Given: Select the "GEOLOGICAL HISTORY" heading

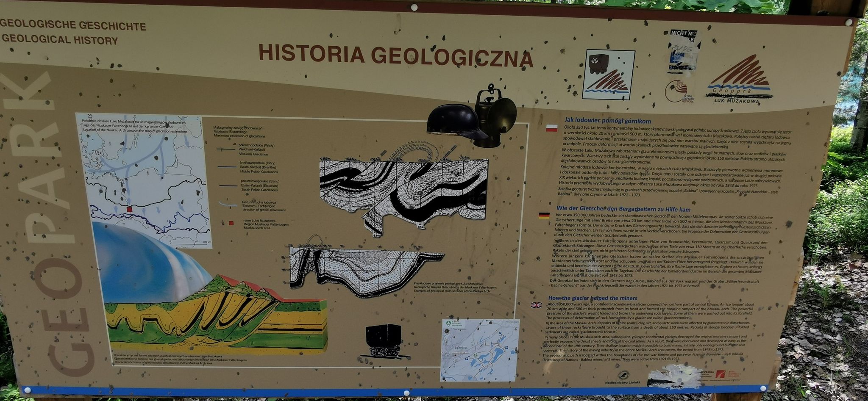Looking at the screenshot, I should coord(60,40).
